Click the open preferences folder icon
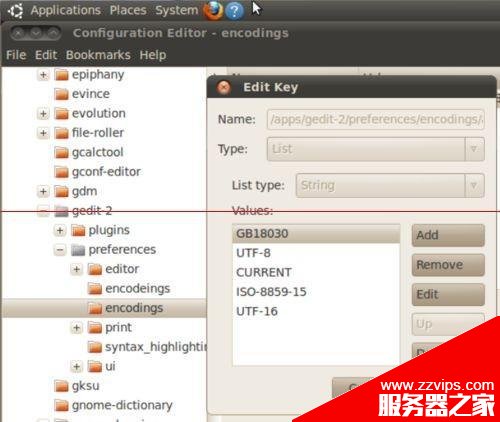The height and width of the screenshot is (422, 500). click(78, 250)
